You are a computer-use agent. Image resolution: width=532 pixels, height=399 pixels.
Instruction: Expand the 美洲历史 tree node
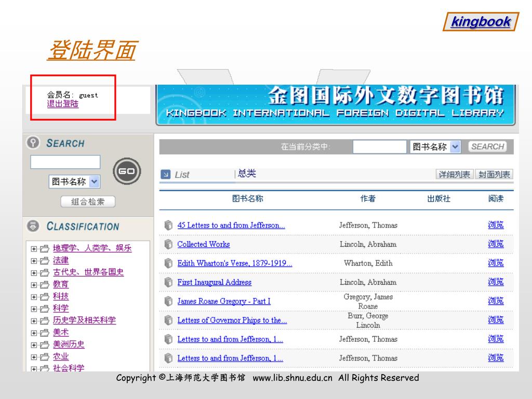coord(34,345)
